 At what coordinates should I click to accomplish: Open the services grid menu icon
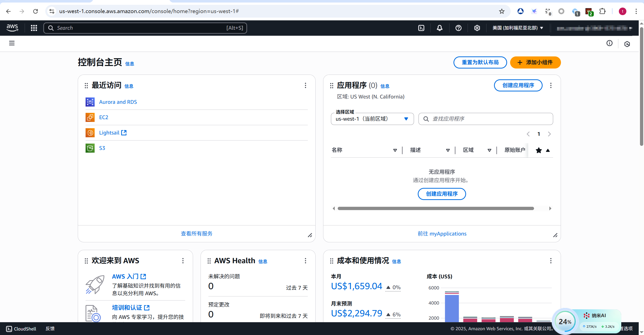click(34, 28)
